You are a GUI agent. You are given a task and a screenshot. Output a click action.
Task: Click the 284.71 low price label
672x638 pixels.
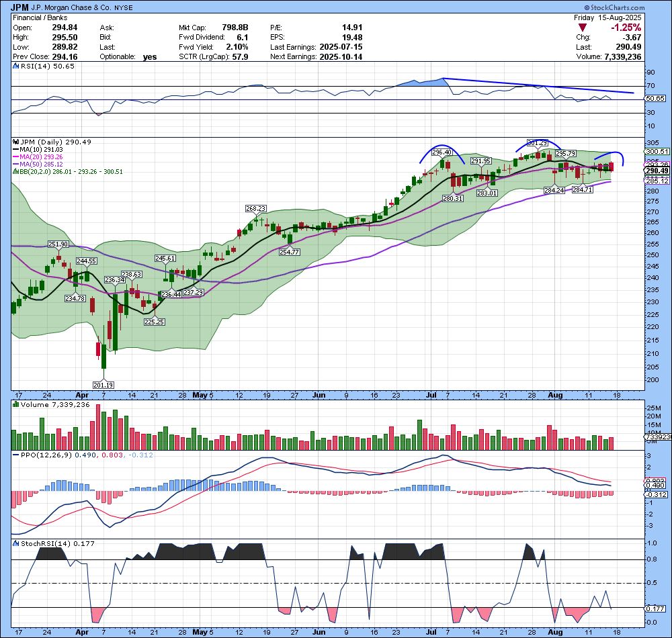(x=583, y=189)
